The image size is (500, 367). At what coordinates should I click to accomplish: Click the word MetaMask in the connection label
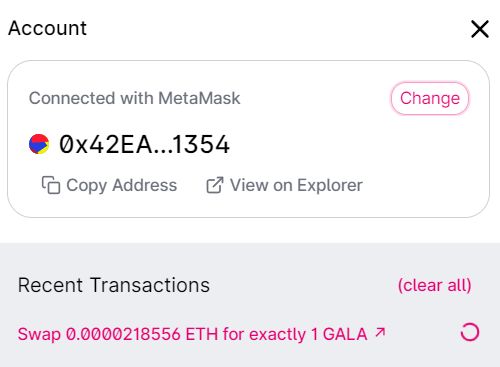coord(199,98)
